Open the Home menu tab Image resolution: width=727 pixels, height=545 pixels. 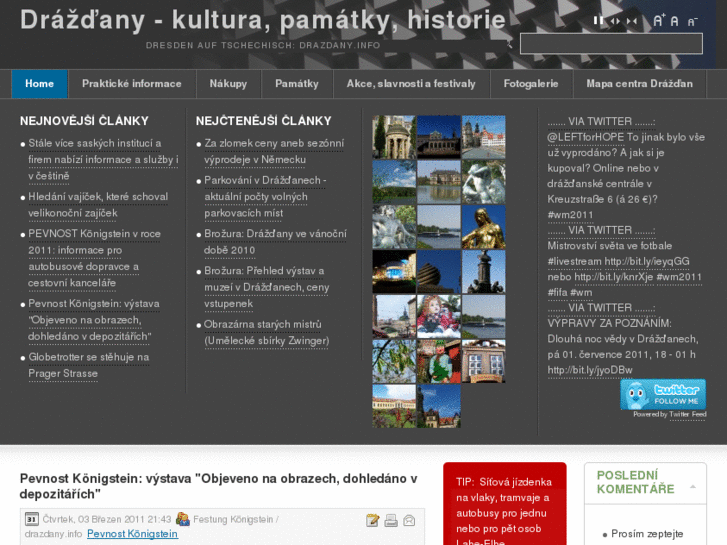[x=39, y=84]
